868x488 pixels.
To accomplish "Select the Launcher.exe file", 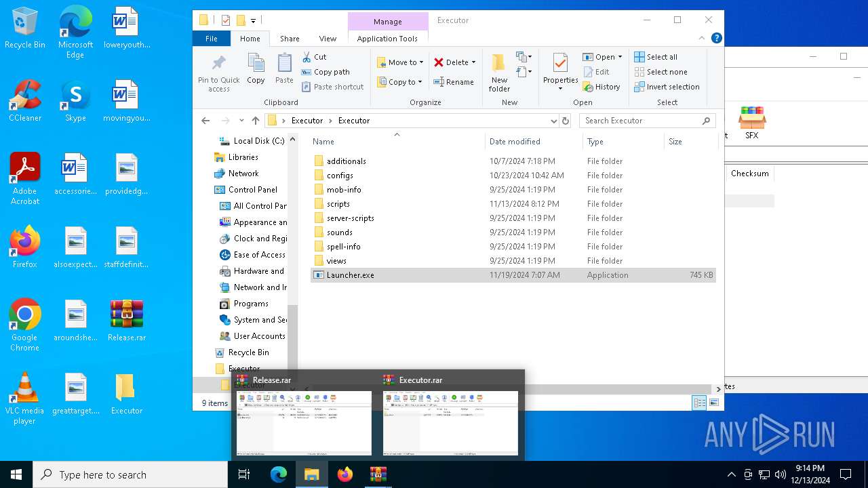I will (513, 275).
